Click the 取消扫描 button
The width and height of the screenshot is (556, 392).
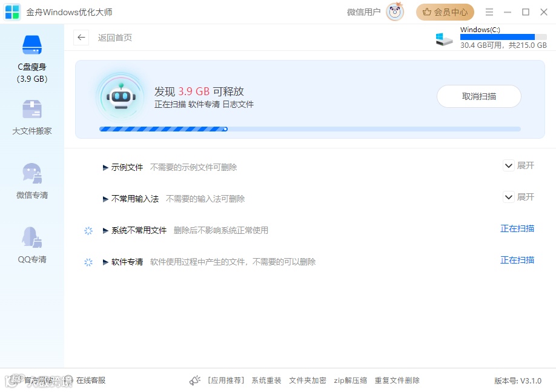pyautogui.click(x=478, y=96)
